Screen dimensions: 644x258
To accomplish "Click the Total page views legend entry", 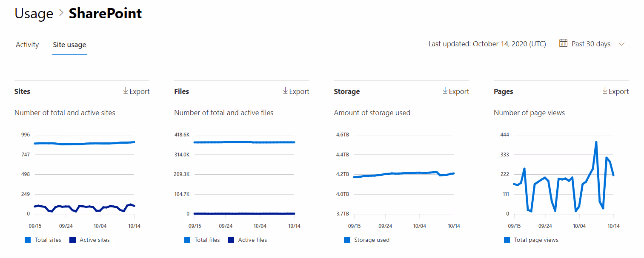I will pyautogui.click(x=531, y=240).
